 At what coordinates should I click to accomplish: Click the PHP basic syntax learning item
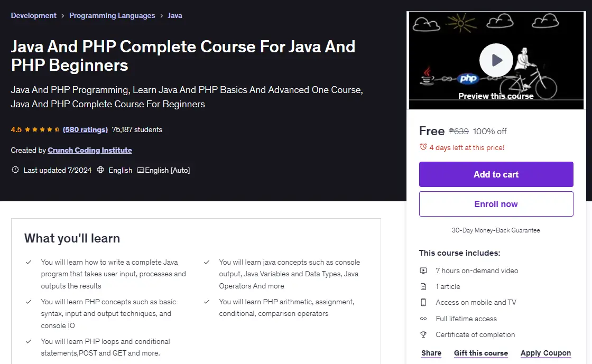pos(108,313)
